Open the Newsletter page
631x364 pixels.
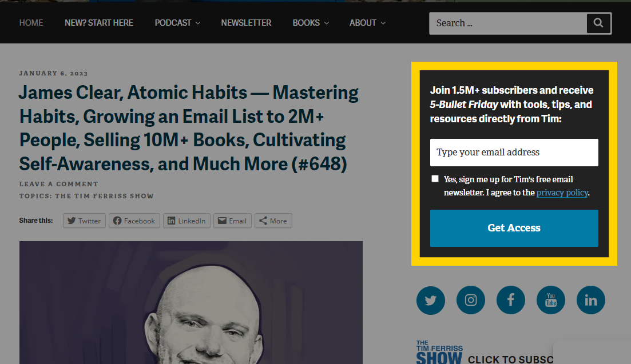(x=246, y=23)
